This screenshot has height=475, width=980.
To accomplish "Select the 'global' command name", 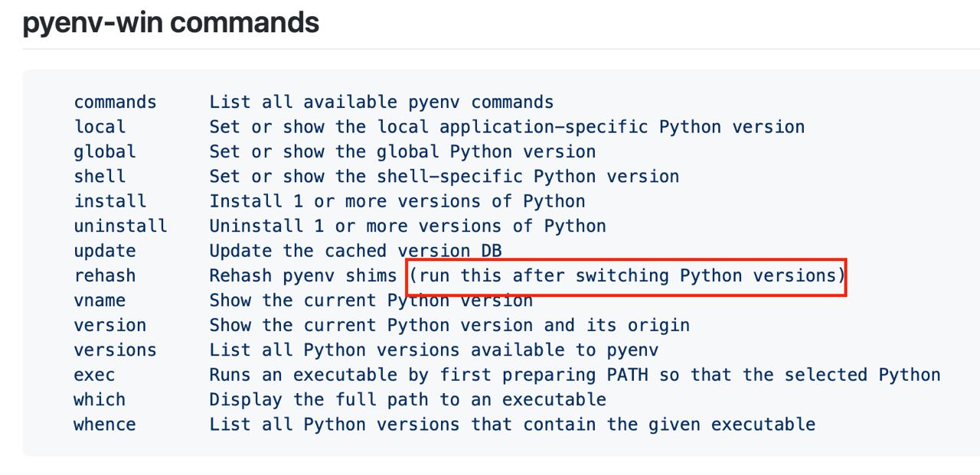I will [x=105, y=151].
